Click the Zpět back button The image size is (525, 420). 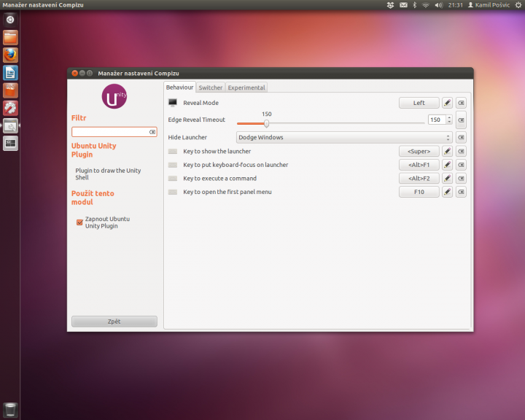(114, 322)
